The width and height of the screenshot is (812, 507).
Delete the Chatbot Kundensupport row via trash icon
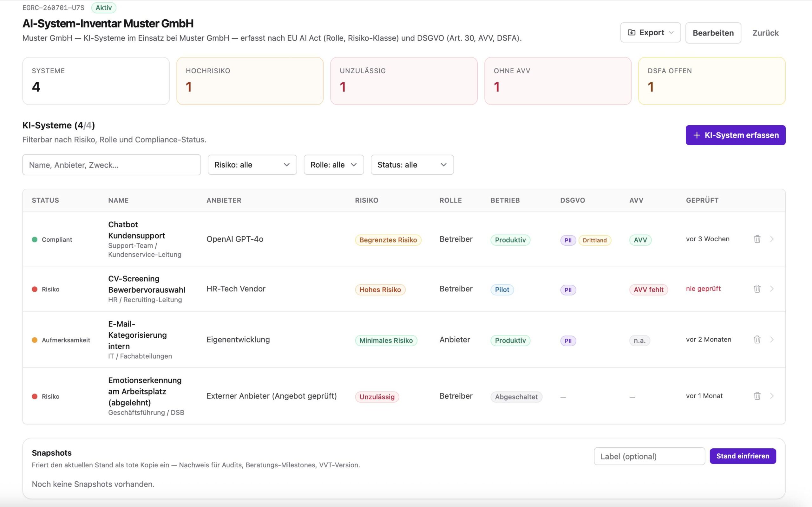tap(757, 239)
